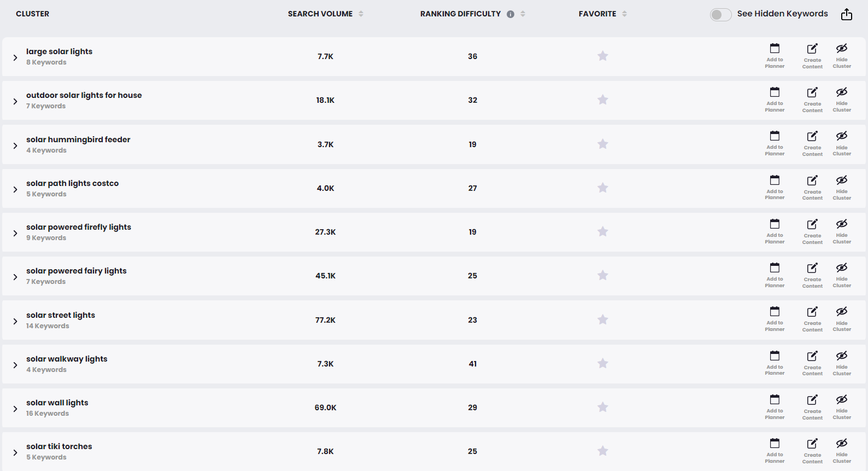This screenshot has height=471, width=868.
Task: Toggle See Hidden Keywords switch
Action: coord(720,15)
